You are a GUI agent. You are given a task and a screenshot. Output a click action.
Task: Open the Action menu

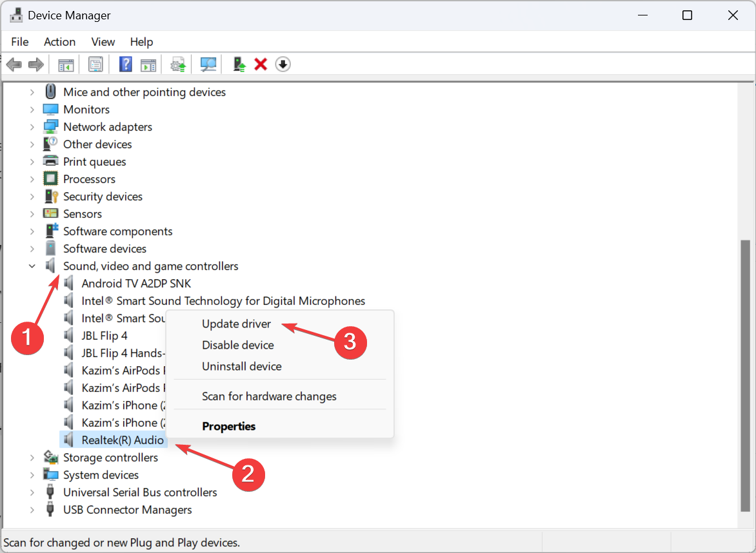point(60,42)
